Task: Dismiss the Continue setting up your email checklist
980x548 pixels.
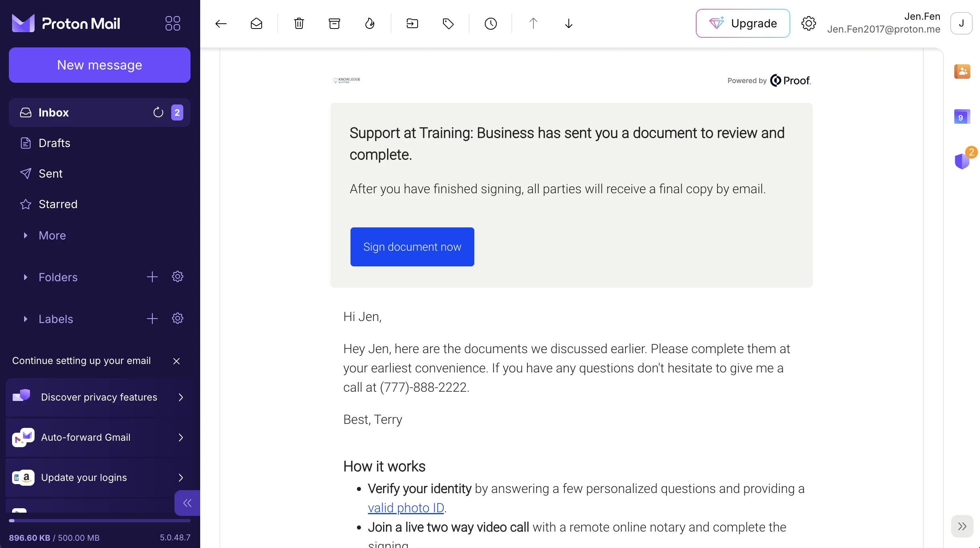Action: pyautogui.click(x=176, y=361)
